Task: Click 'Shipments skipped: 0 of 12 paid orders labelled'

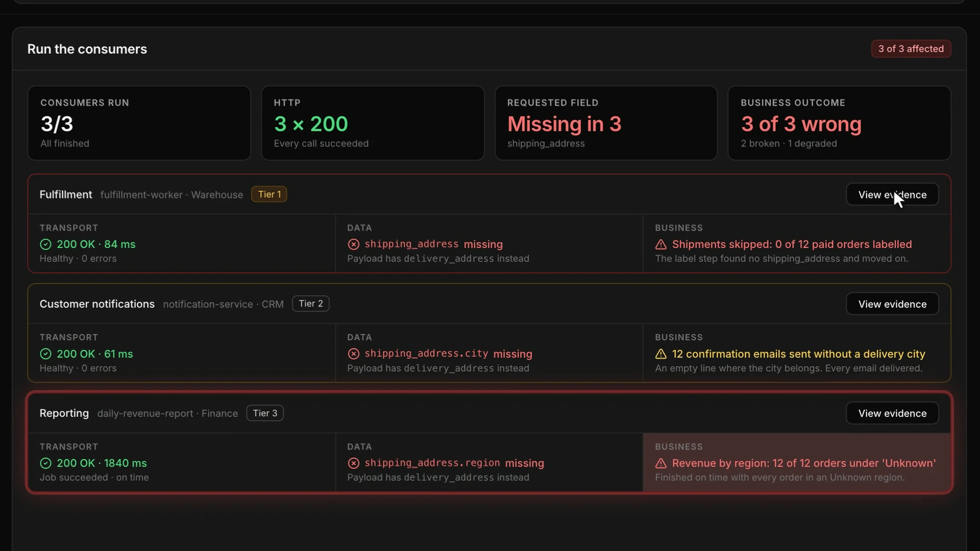Action: 792,244
